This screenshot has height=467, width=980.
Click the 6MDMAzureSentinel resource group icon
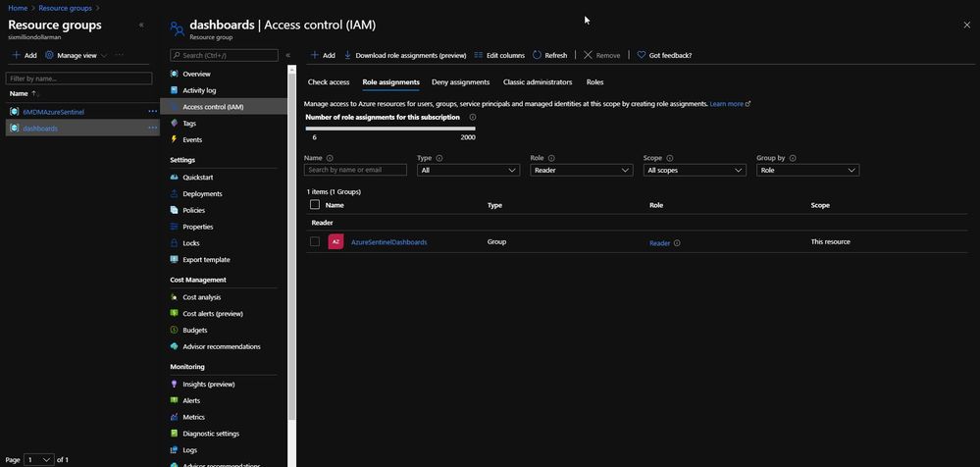coord(15,111)
